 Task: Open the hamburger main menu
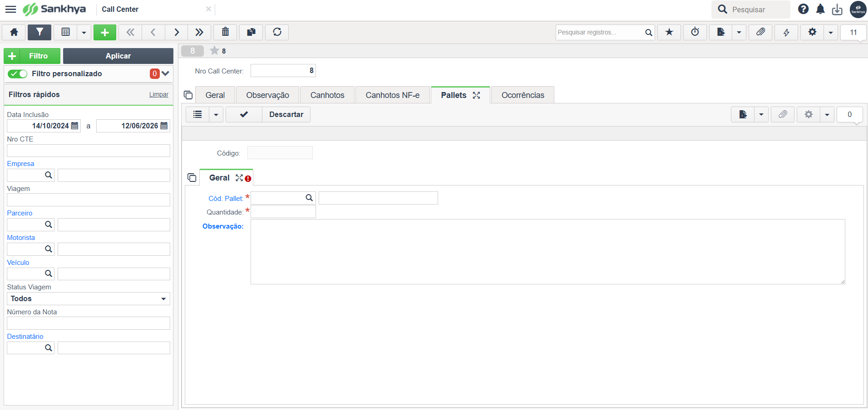point(10,9)
